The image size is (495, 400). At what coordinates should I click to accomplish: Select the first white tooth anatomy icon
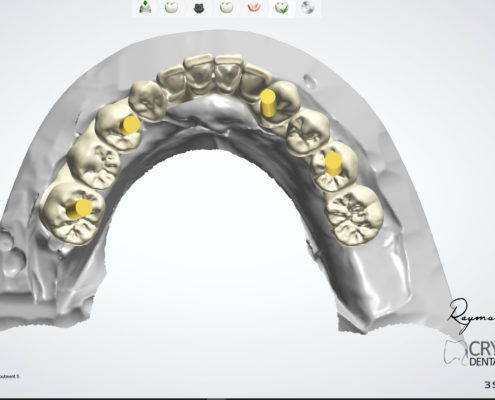[171, 7]
